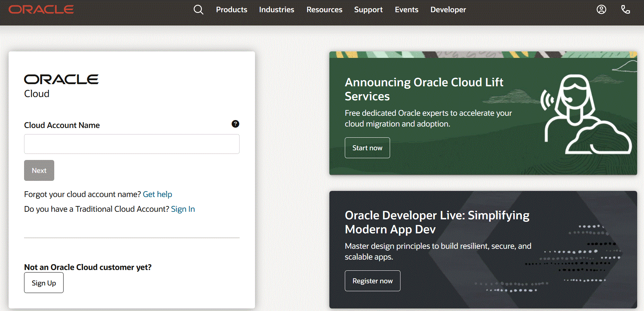Click the Traditional Cloud Account Sign In link
The image size is (644, 311).
click(x=183, y=209)
